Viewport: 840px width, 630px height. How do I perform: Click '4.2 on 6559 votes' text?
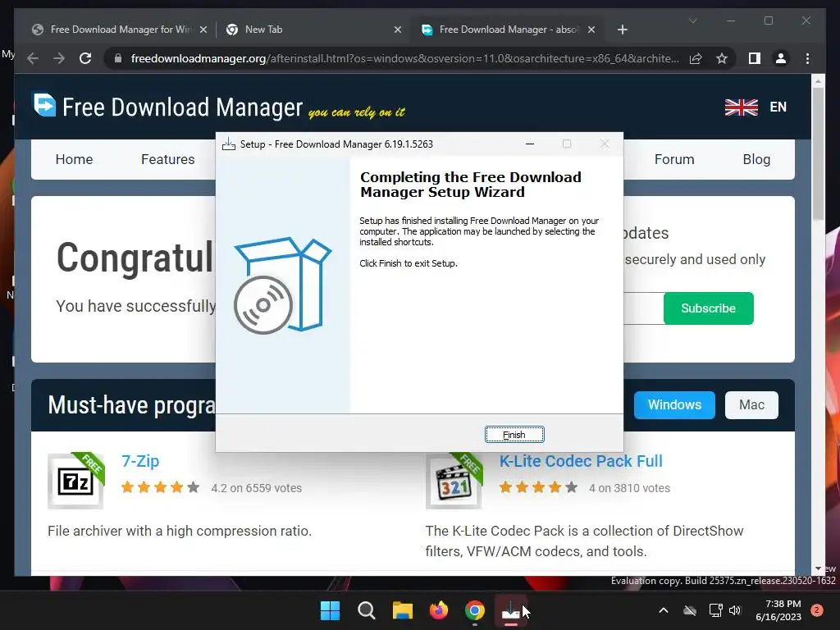pyautogui.click(x=256, y=488)
